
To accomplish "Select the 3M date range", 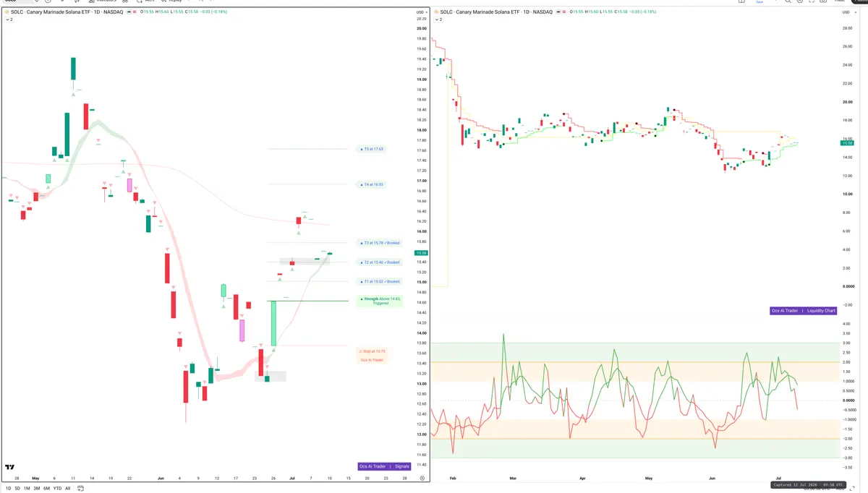I will click(36, 489).
